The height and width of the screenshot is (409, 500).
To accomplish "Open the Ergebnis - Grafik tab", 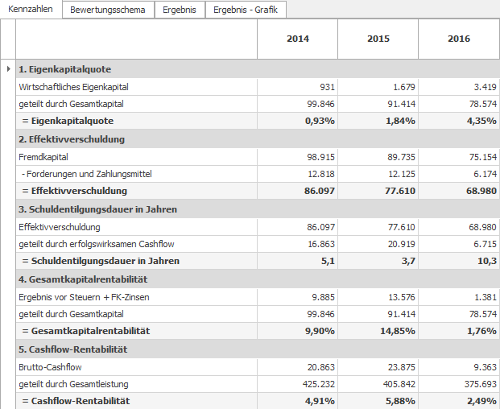I will pyautogui.click(x=246, y=10).
